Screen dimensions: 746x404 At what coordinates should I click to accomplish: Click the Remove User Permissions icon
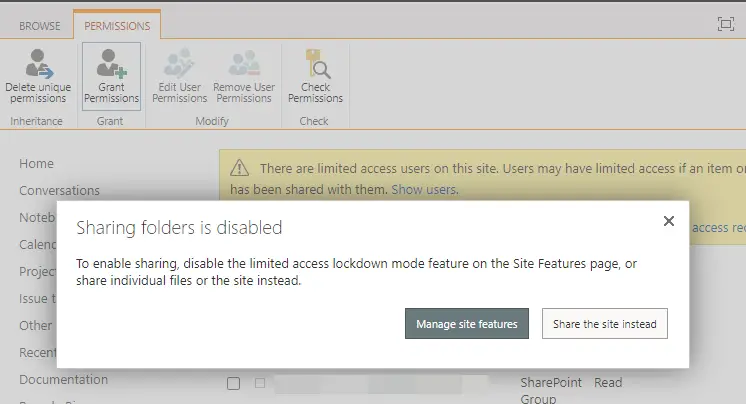pos(244,64)
